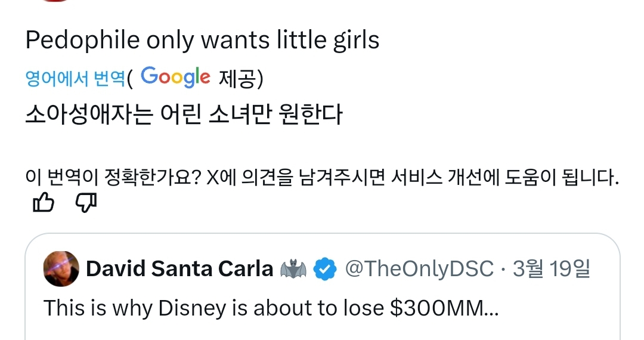Viewport: 644px width, 340px height.
Task: Tap the thumbs down translation feedback icon
Action: pyautogui.click(x=86, y=203)
